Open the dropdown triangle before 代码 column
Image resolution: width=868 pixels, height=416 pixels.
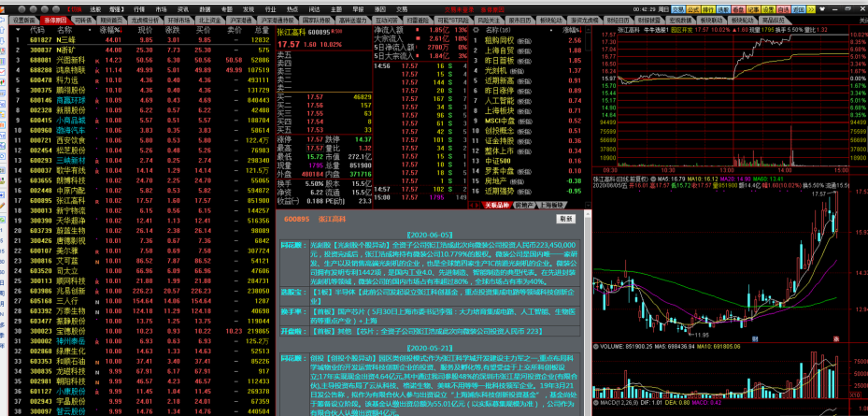point(18,29)
